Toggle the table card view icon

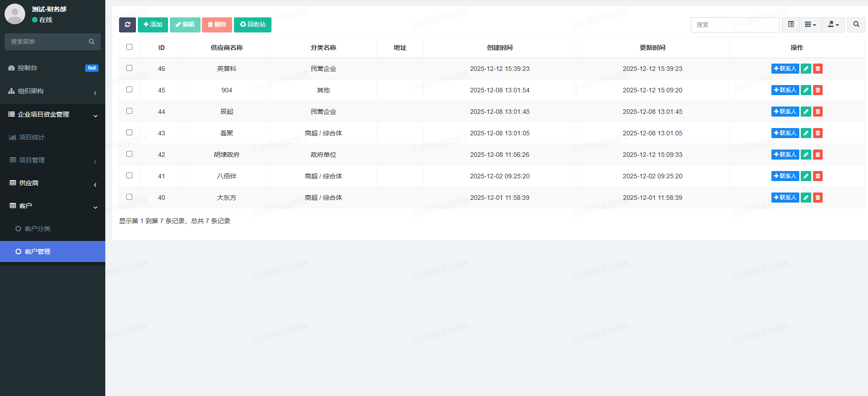(791, 25)
